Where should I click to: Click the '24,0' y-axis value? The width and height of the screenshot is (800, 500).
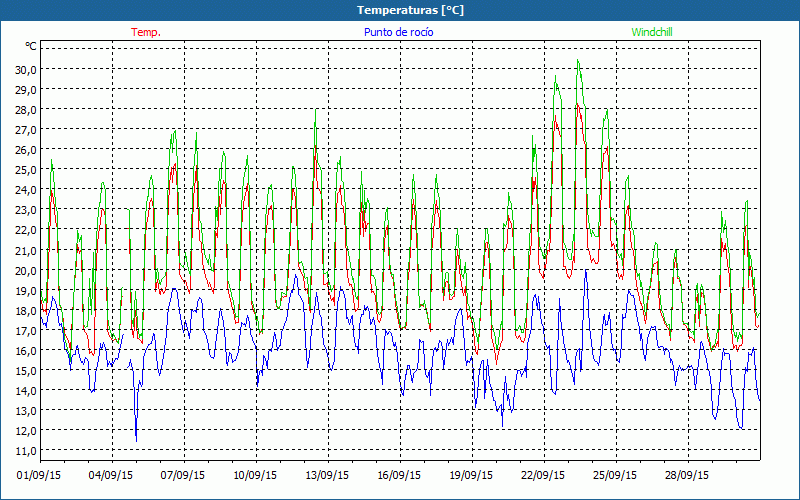(26, 190)
